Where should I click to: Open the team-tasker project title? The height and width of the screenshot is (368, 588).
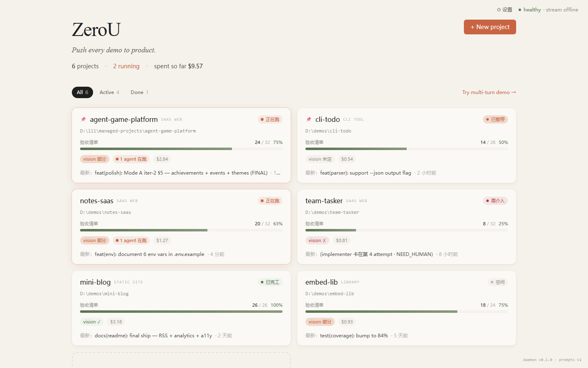coord(324,201)
